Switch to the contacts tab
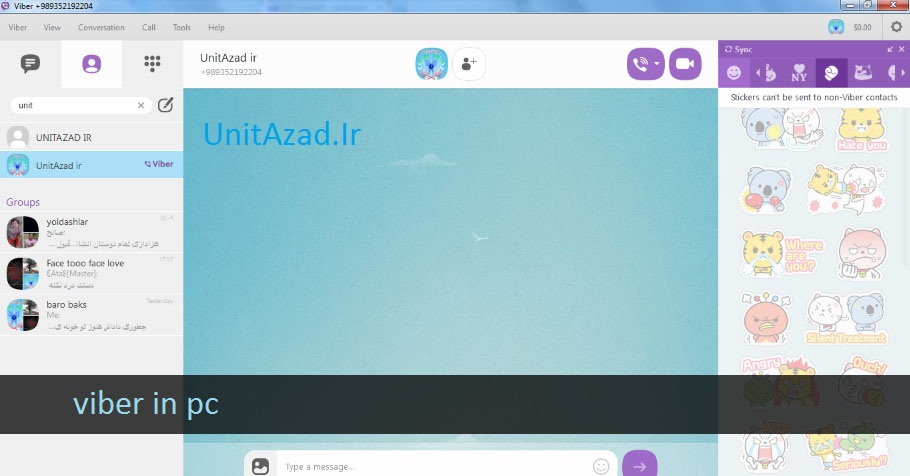 (x=92, y=64)
